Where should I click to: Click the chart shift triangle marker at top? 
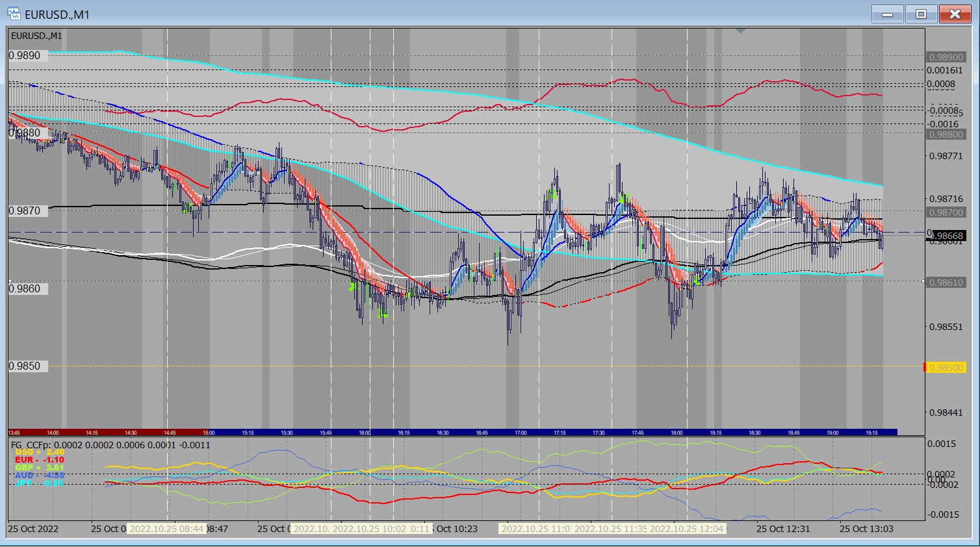click(x=740, y=31)
